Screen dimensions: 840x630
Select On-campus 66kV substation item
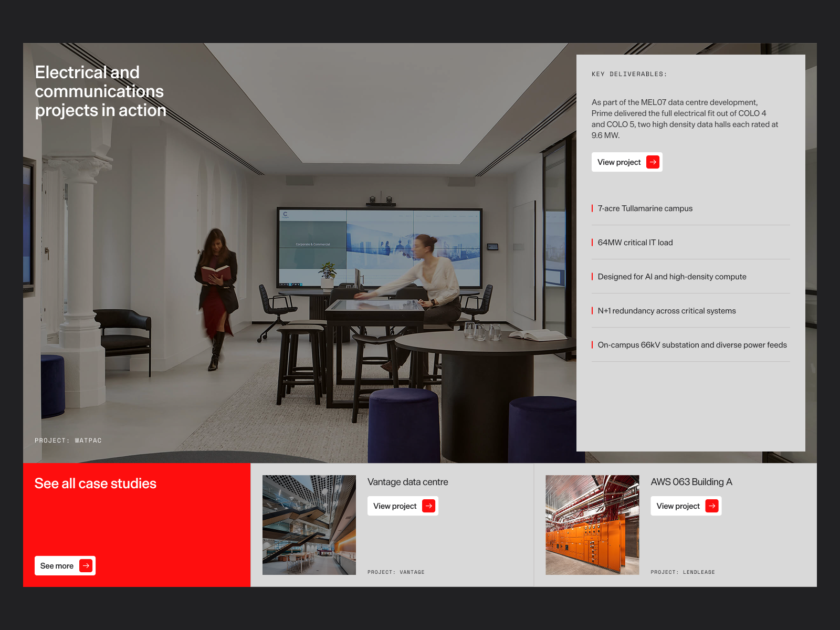[691, 345]
